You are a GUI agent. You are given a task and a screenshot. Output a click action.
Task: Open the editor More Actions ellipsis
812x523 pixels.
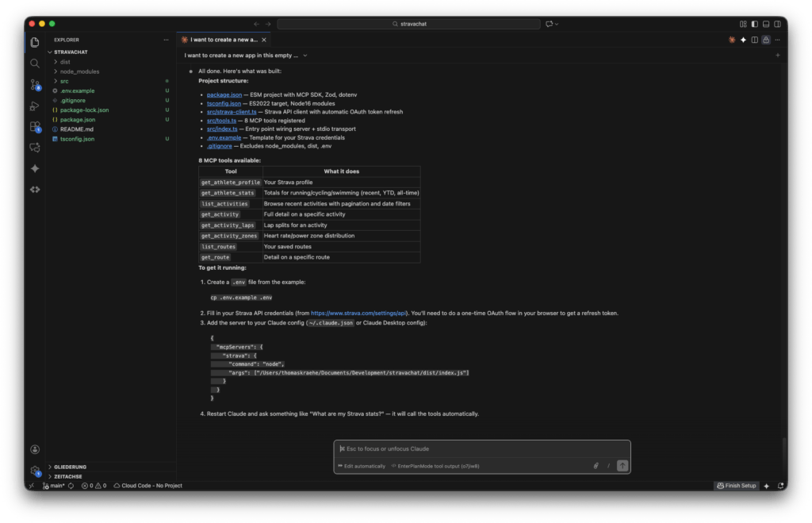[x=777, y=40]
